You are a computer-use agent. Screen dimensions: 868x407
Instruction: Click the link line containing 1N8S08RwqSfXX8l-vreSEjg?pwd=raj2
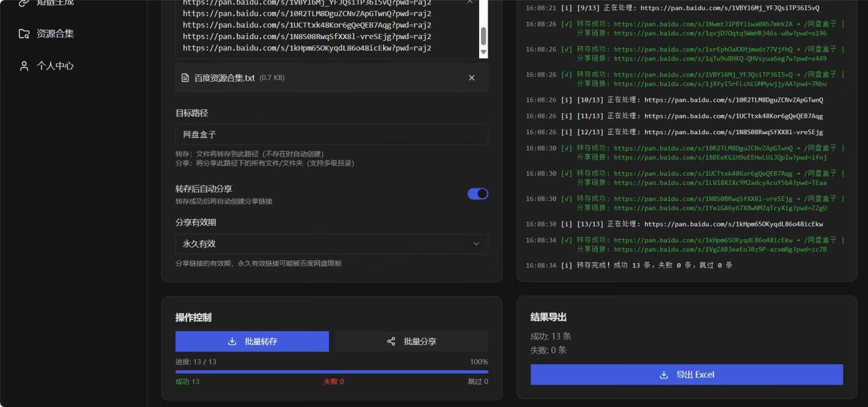point(307,36)
